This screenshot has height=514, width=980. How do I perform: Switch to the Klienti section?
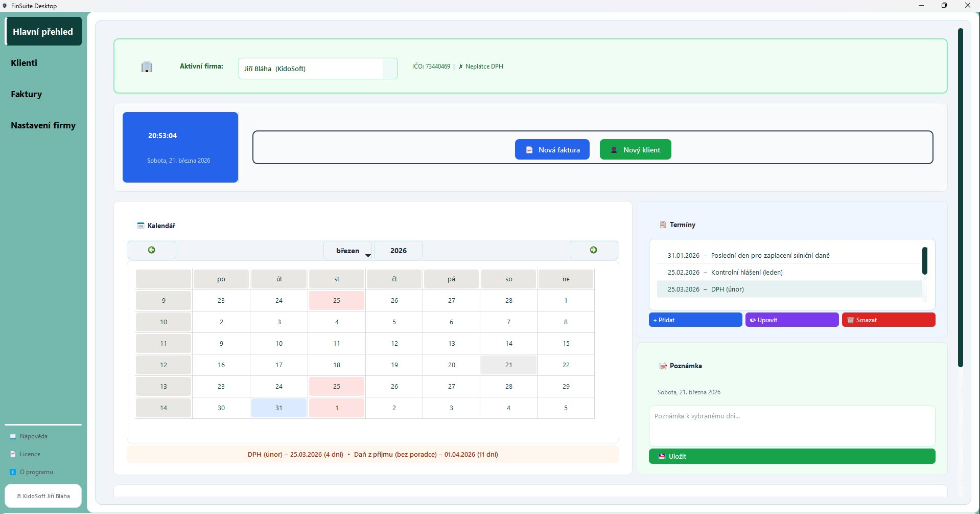pyautogui.click(x=24, y=63)
